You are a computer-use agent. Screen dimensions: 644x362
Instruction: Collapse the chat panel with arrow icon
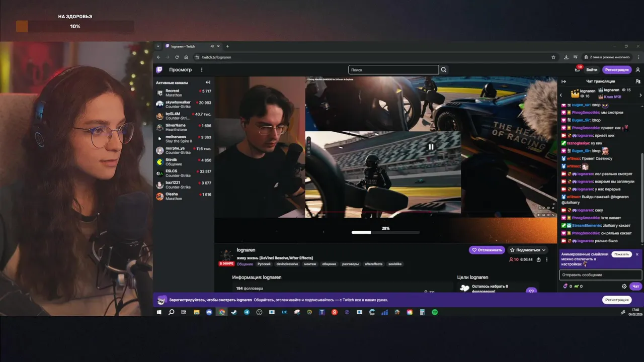pyautogui.click(x=563, y=81)
